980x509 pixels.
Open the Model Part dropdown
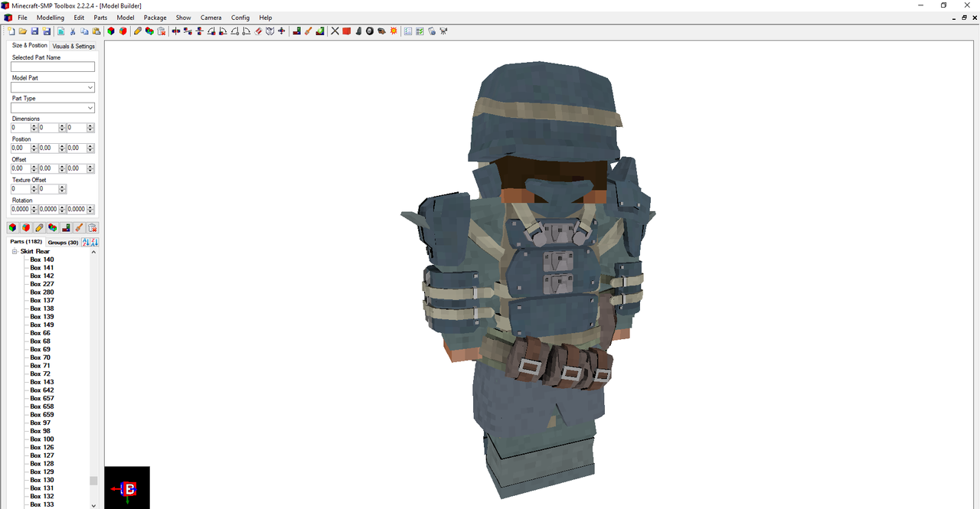[x=90, y=87]
